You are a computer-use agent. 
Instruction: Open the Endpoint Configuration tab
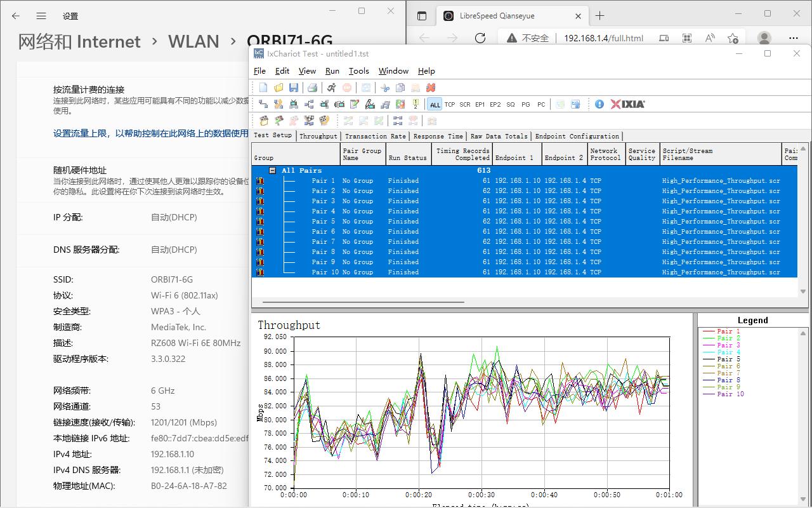pos(577,136)
